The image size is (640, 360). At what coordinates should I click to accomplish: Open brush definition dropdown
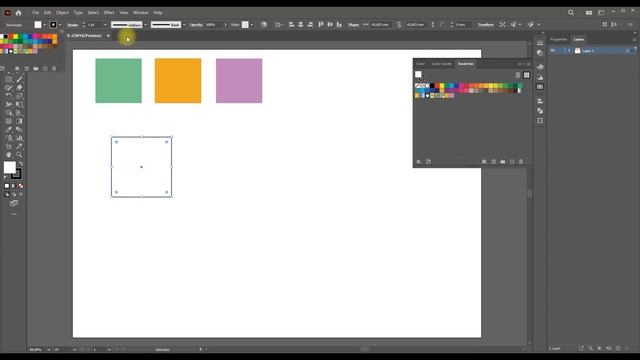click(184, 25)
